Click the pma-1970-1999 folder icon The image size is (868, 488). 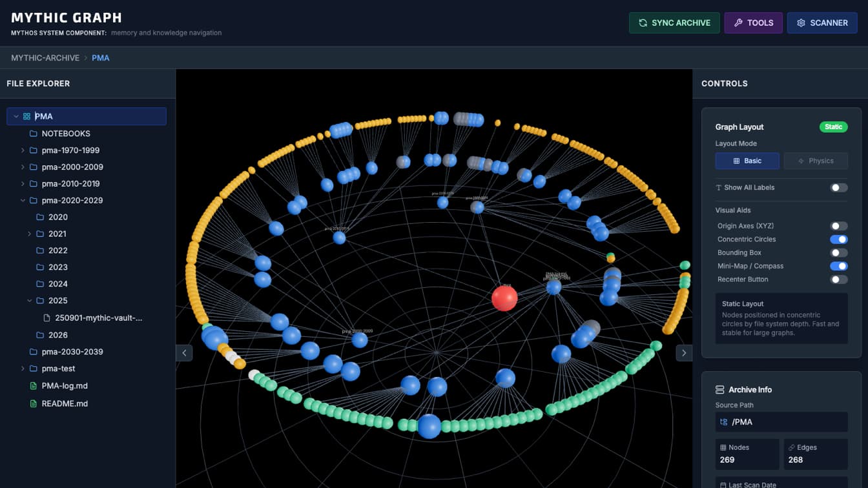coord(34,150)
